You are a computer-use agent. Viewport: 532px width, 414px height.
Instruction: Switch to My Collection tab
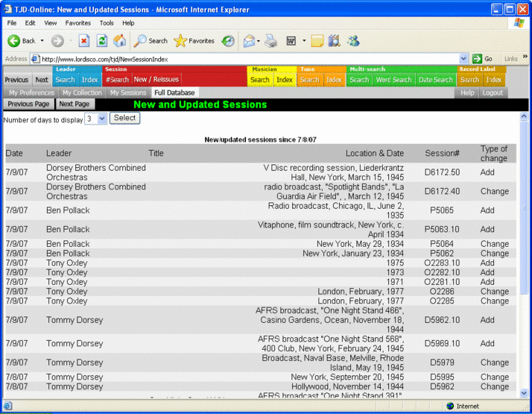[x=82, y=92]
